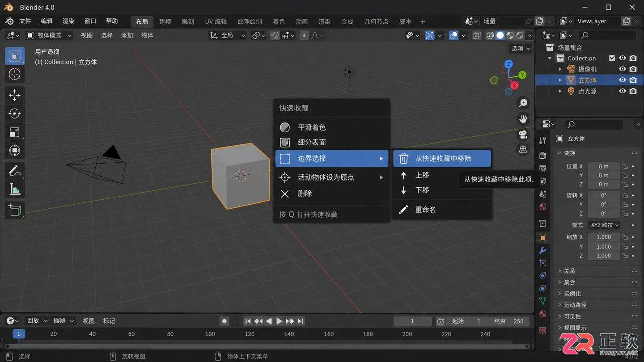Open the 文件 menu

[25, 21]
